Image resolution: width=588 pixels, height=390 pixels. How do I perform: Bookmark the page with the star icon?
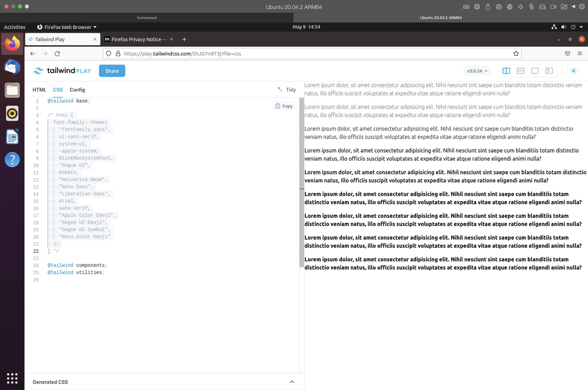tap(516, 53)
